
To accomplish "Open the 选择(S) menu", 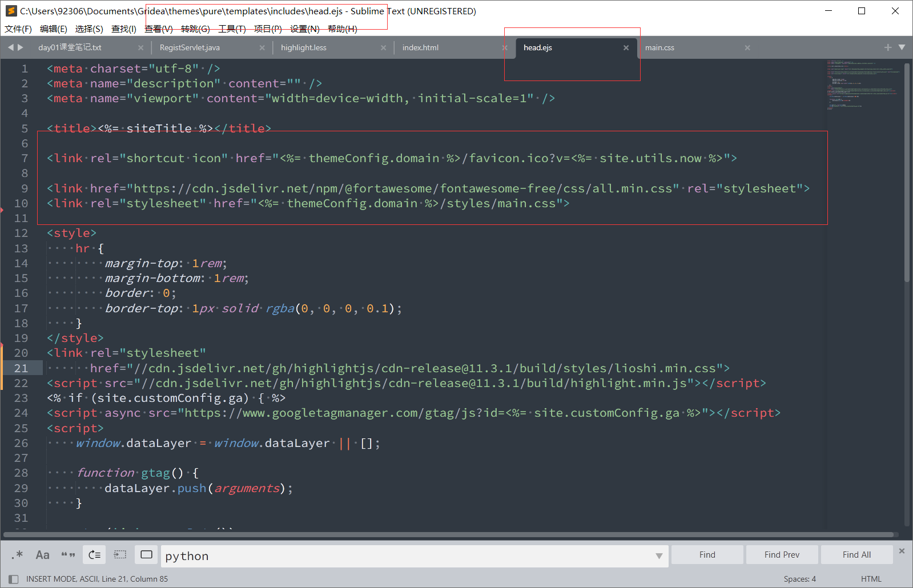I will tap(89, 29).
